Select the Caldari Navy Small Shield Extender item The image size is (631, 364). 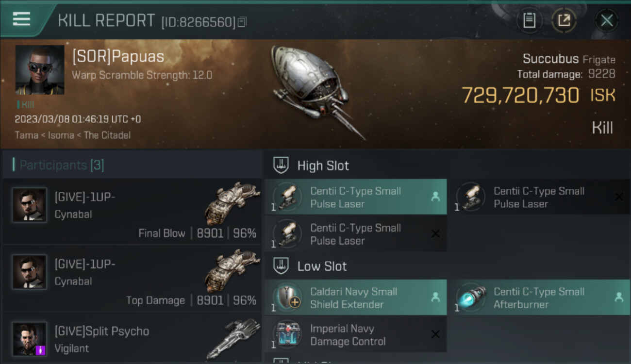pyautogui.click(x=356, y=298)
